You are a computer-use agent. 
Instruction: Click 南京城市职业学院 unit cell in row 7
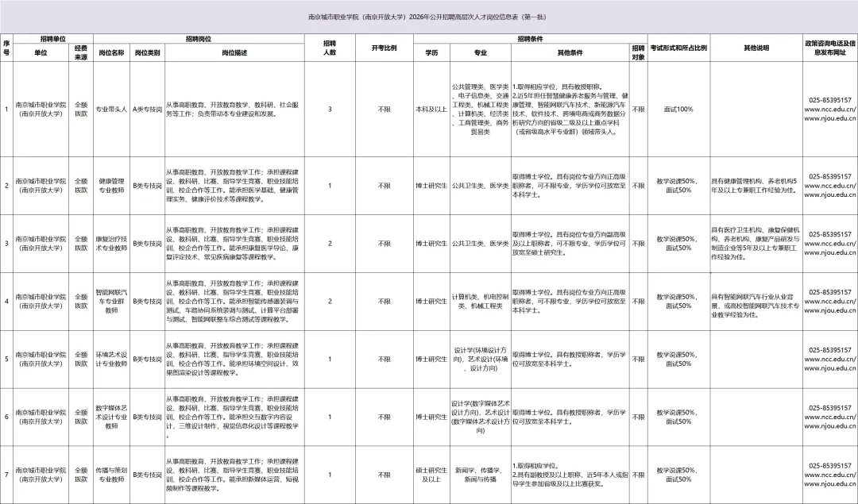click(x=41, y=475)
